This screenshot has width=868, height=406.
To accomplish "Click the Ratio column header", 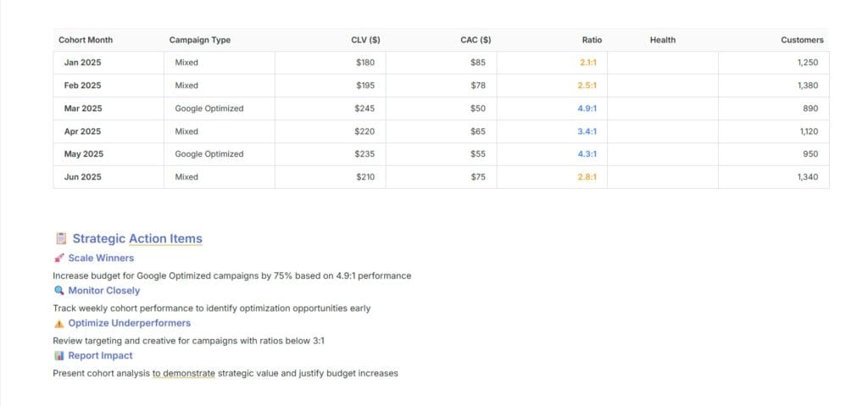I will pos(592,40).
